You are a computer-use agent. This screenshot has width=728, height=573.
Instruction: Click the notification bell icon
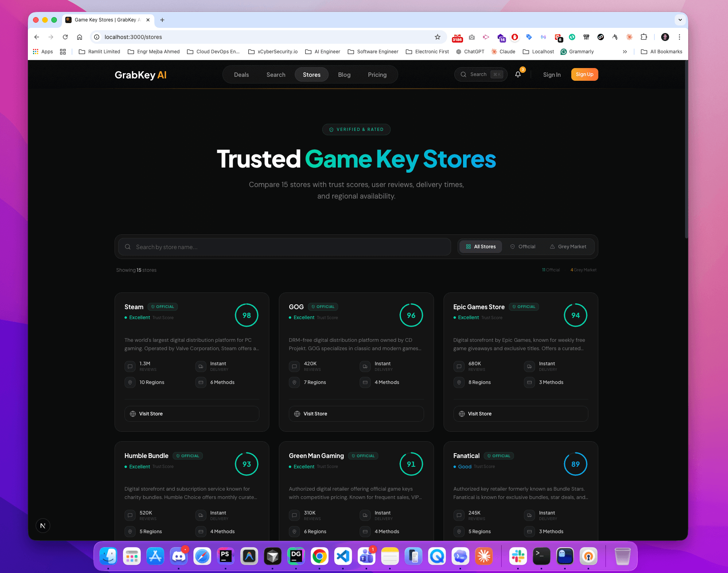518,74
